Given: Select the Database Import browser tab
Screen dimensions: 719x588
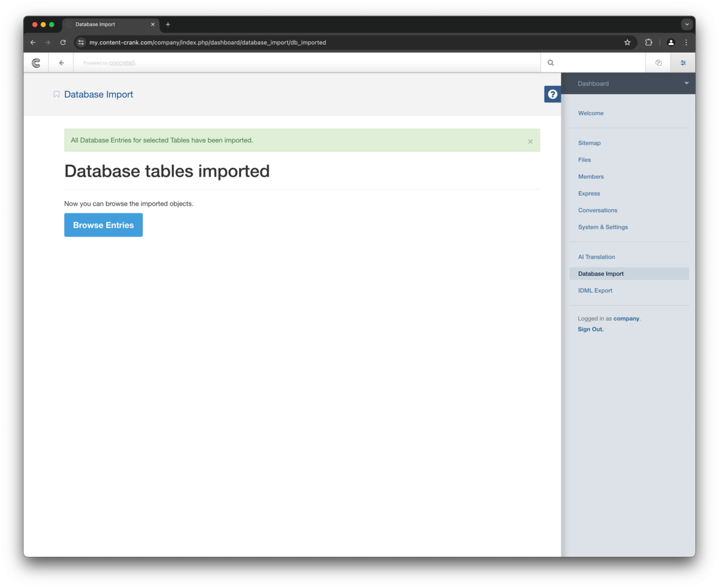Looking at the screenshot, I should click(111, 25).
